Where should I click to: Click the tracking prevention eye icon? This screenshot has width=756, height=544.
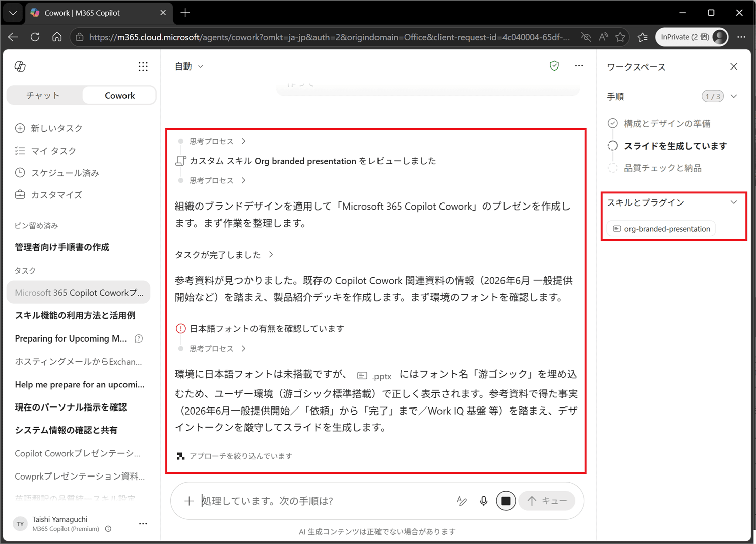[586, 37]
